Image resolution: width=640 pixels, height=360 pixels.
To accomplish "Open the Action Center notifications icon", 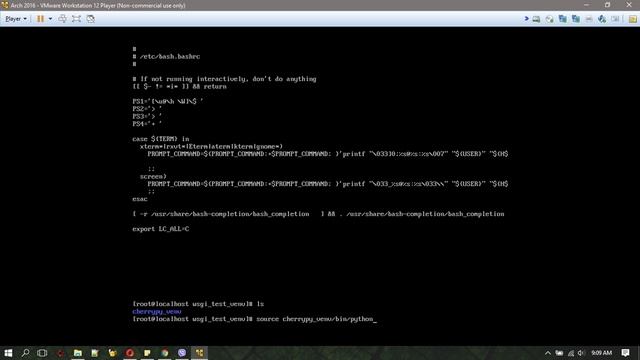I will 626,353.
